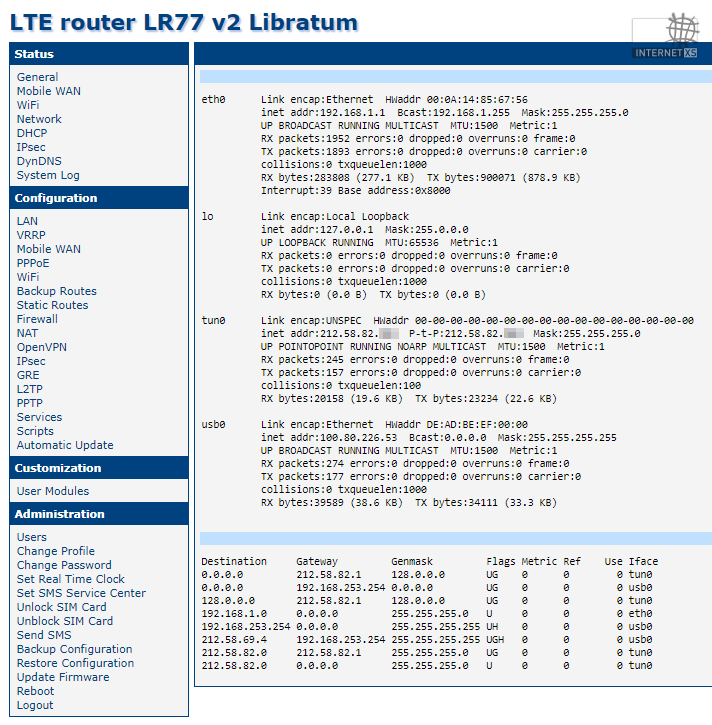This screenshot has height=725, width=712.
Task: Click the InternetXS globe logo
Action: [666, 36]
